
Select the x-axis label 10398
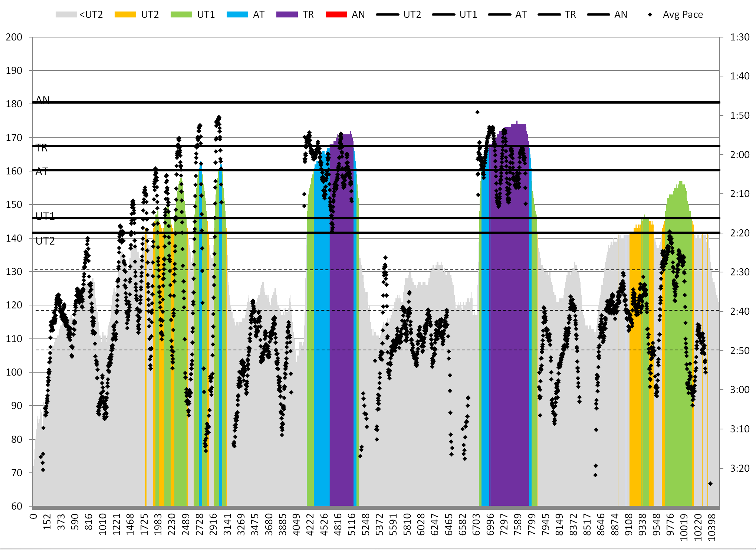click(x=712, y=527)
